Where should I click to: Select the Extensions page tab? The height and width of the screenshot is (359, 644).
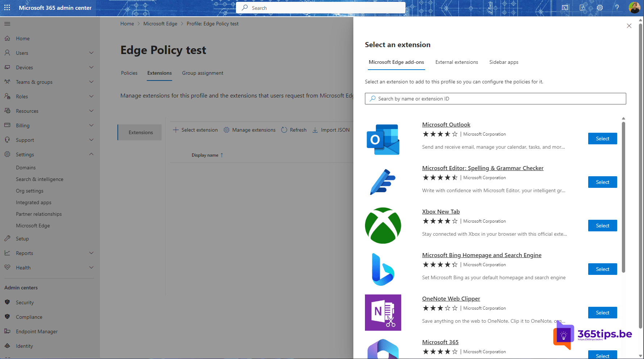click(x=159, y=73)
